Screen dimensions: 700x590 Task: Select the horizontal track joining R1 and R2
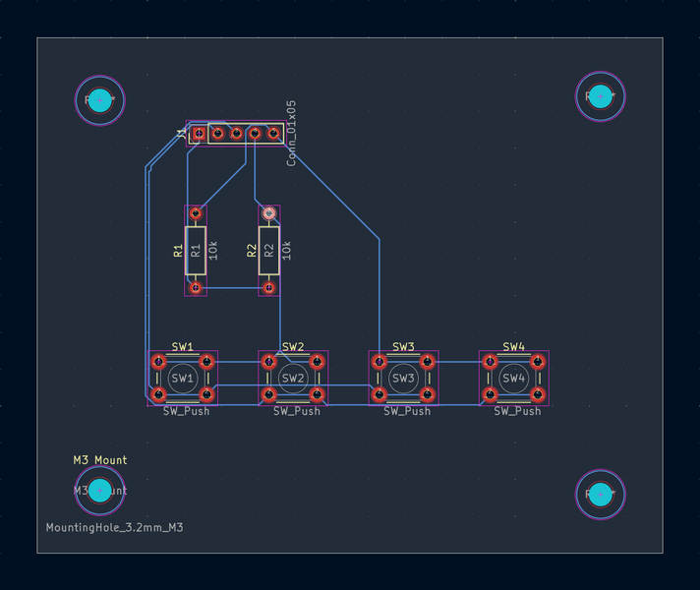point(232,288)
